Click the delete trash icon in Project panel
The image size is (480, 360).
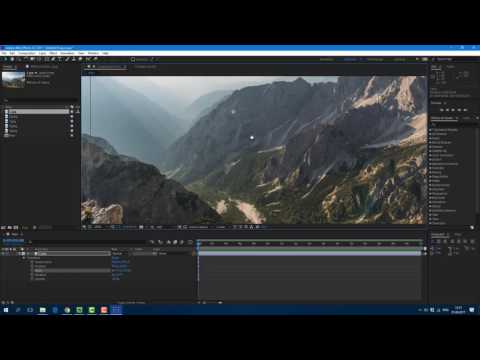click(35, 227)
